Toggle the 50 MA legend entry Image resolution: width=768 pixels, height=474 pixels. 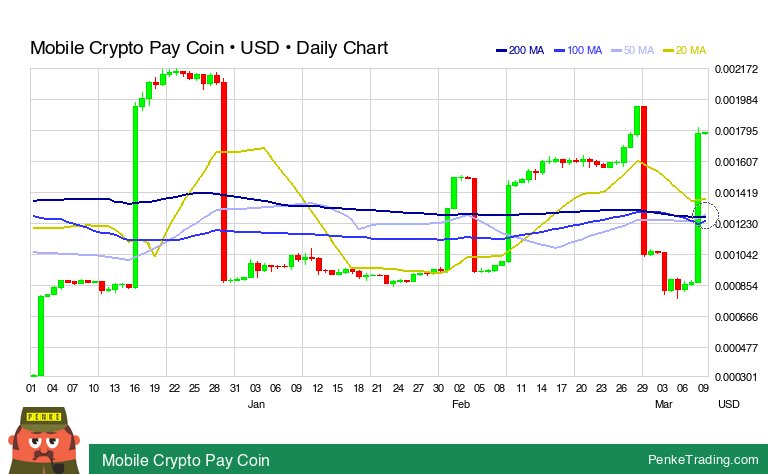tap(633, 50)
